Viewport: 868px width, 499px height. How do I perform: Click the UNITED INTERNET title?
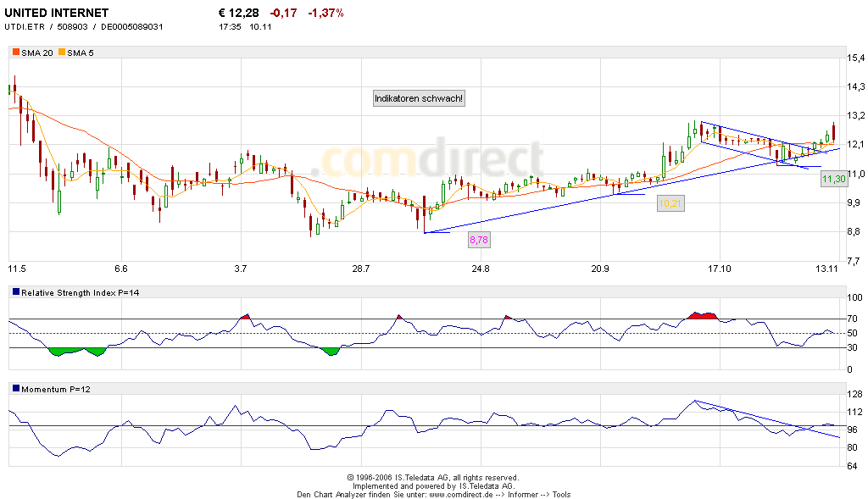click(x=57, y=13)
